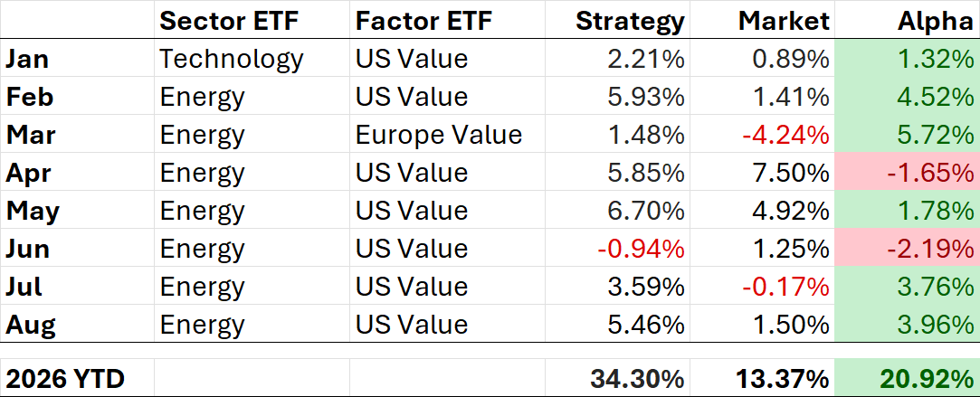Select the 13.37% YTD market total
980x397 pixels.
[x=782, y=378]
